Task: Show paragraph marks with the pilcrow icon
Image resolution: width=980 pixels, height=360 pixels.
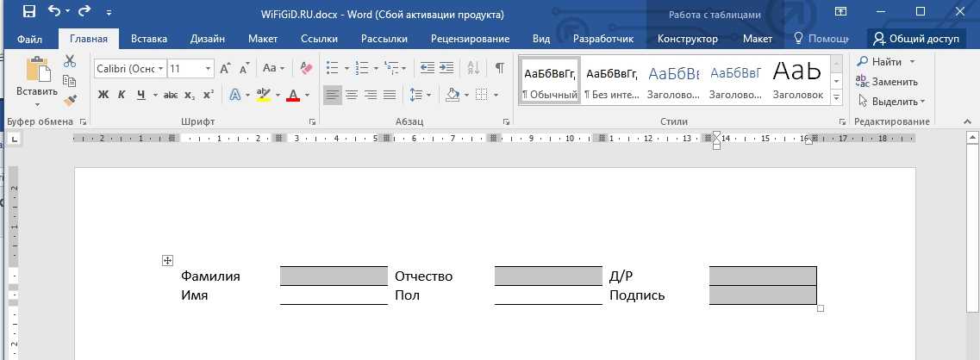Action: pos(499,68)
